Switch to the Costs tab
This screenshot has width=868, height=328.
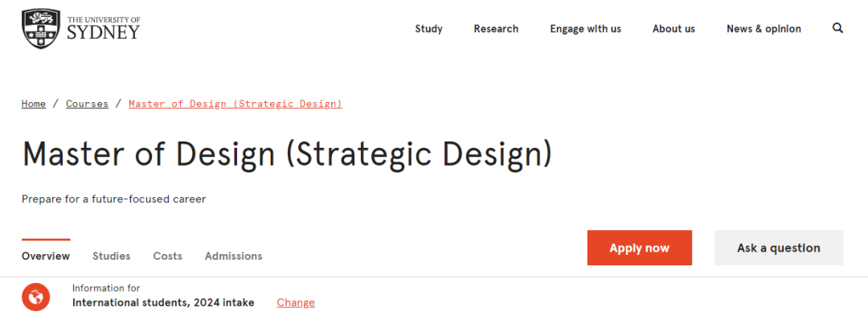coord(168,256)
